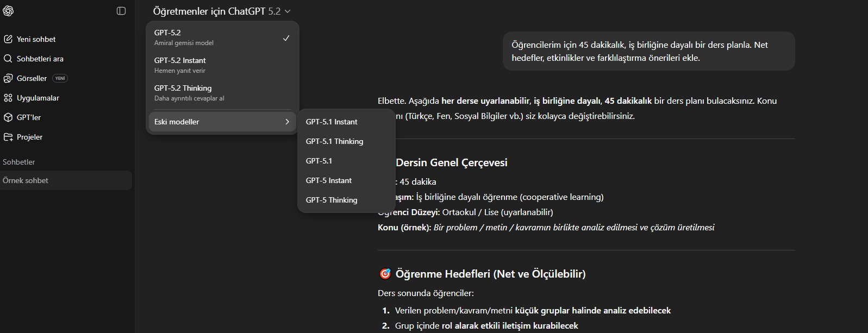Screen dimensions: 868x333
Task: Collapse the sidebar with the panel icon
Action: (121, 11)
